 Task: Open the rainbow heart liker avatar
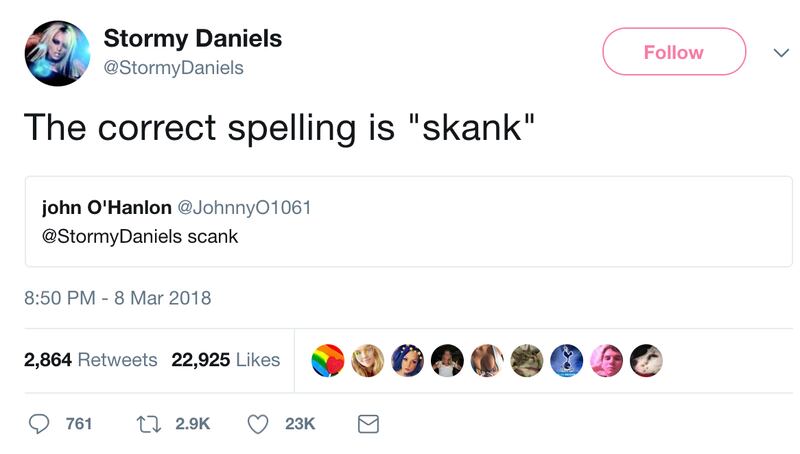tap(328, 360)
